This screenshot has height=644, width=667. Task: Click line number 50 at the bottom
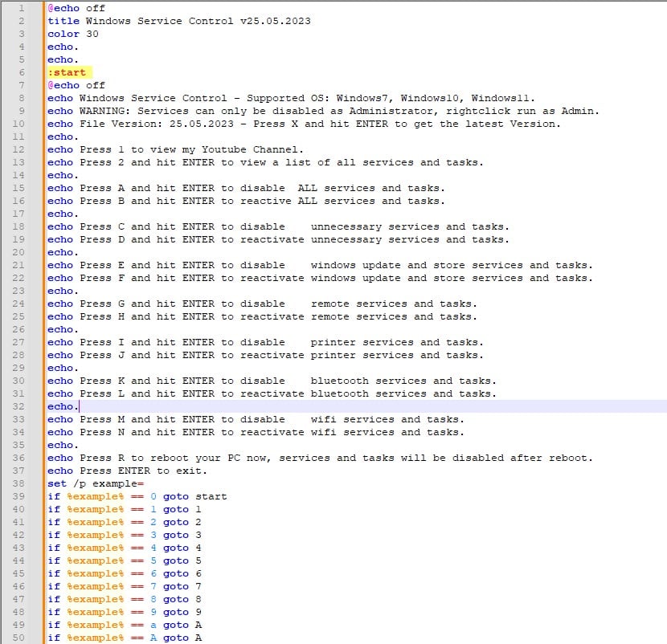tap(22, 638)
